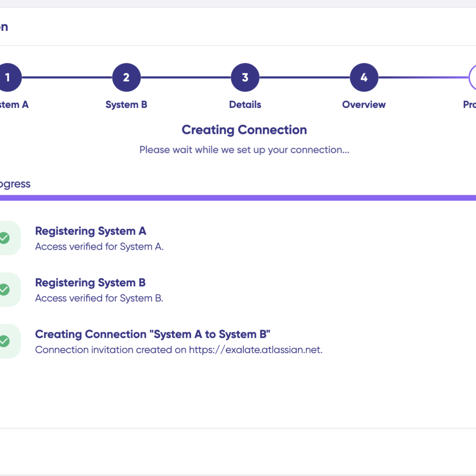Click step 4 circle in wizard

364,78
